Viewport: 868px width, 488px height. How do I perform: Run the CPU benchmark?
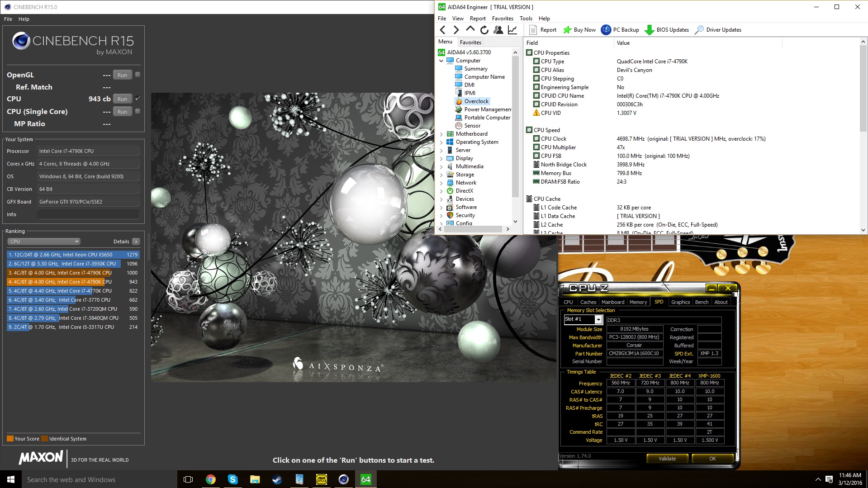click(x=122, y=99)
